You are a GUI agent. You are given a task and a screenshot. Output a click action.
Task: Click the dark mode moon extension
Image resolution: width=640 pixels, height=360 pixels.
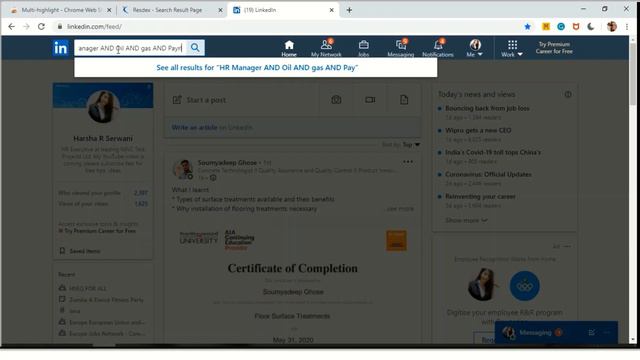click(591, 27)
